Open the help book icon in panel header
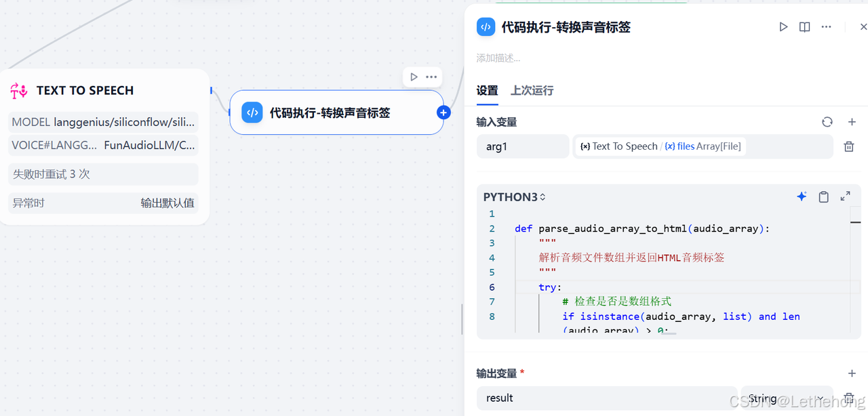The width and height of the screenshot is (868, 416). [804, 27]
